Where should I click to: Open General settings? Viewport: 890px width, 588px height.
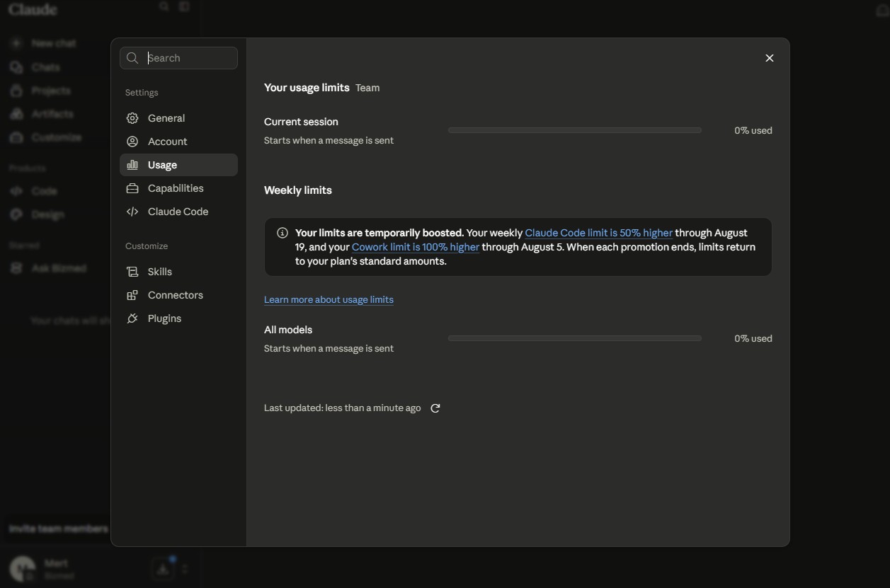178,118
